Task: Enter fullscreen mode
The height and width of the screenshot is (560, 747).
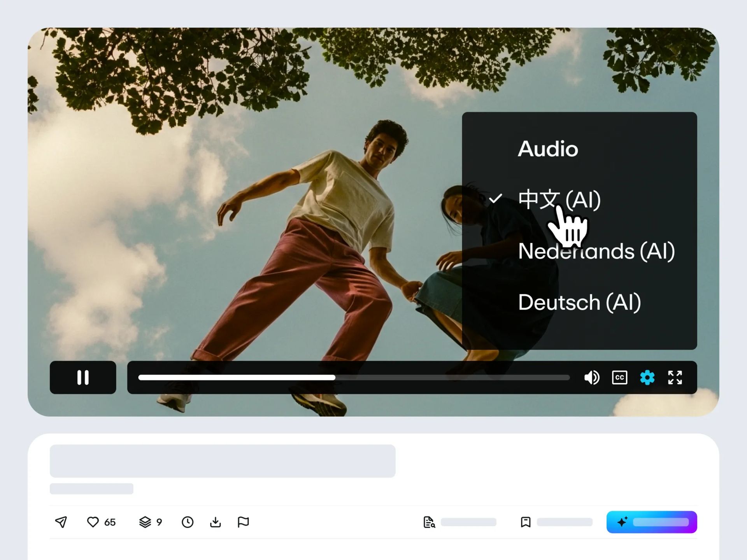Action: click(x=675, y=377)
